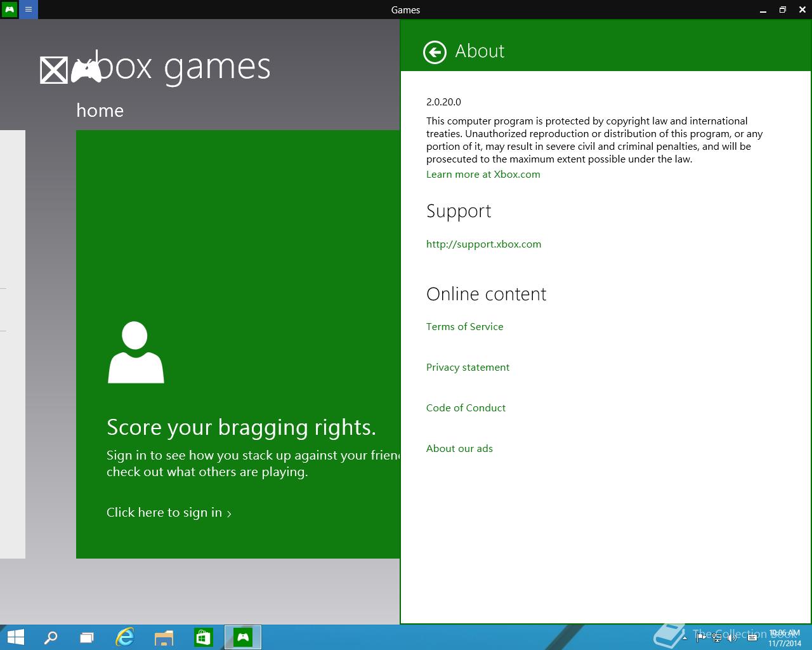Click the back arrow in About panel

(x=435, y=52)
